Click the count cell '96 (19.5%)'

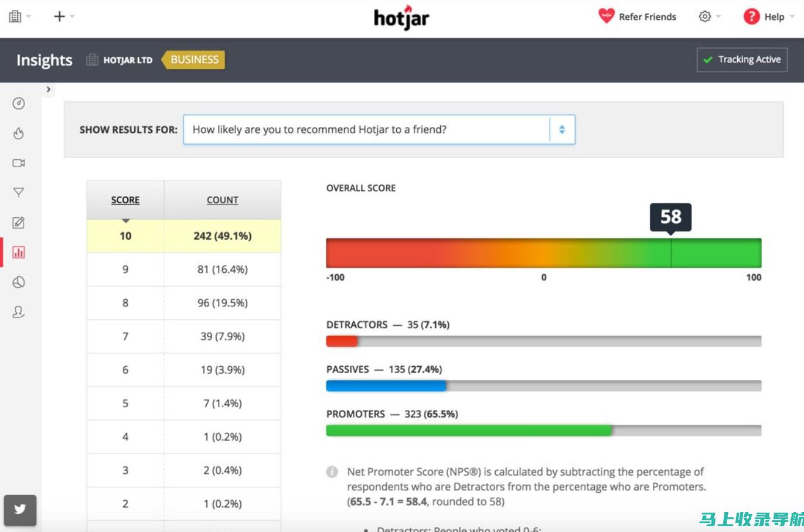click(223, 303)
